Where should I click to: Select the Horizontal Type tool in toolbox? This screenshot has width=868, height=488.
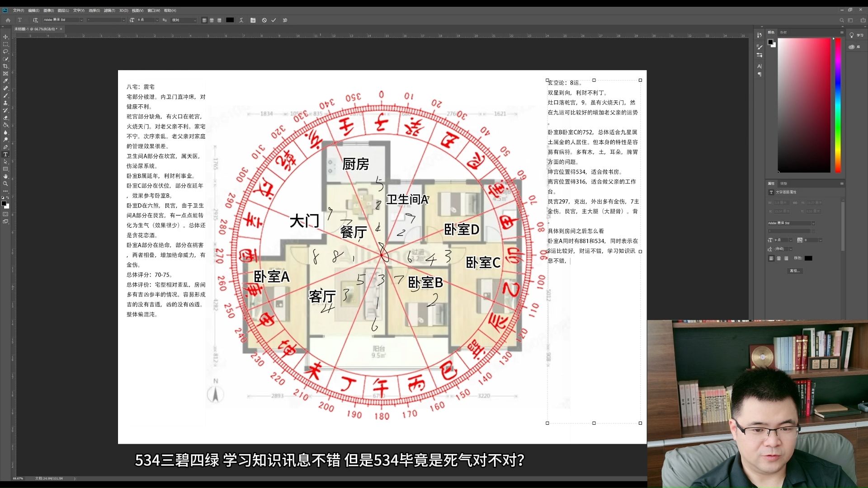coord(5,155)
